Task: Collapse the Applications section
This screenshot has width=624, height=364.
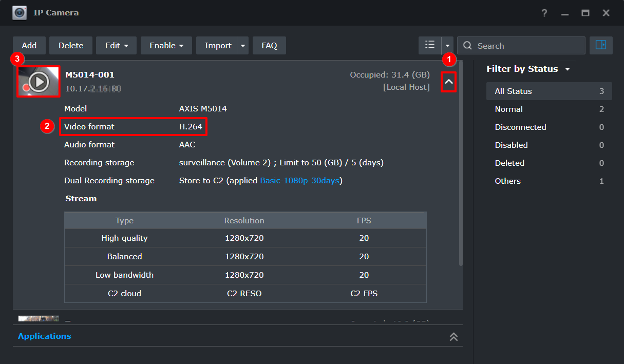Action: [453, 336]
